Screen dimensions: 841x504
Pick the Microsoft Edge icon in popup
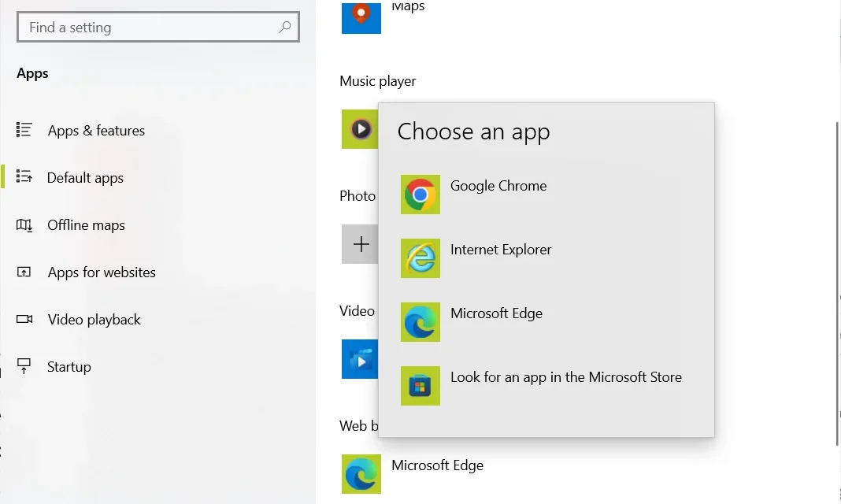tap(420, 322)
